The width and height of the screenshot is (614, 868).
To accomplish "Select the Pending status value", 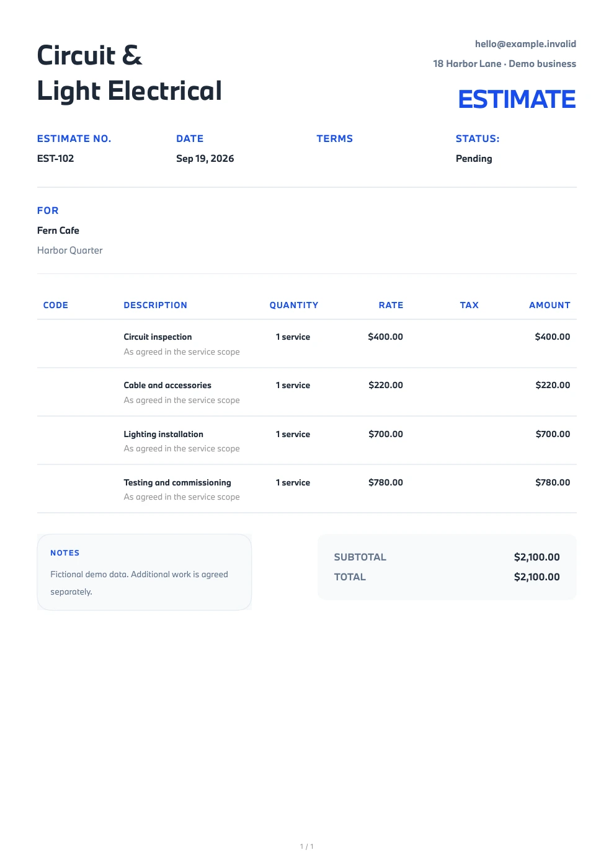I will [474, 159].
